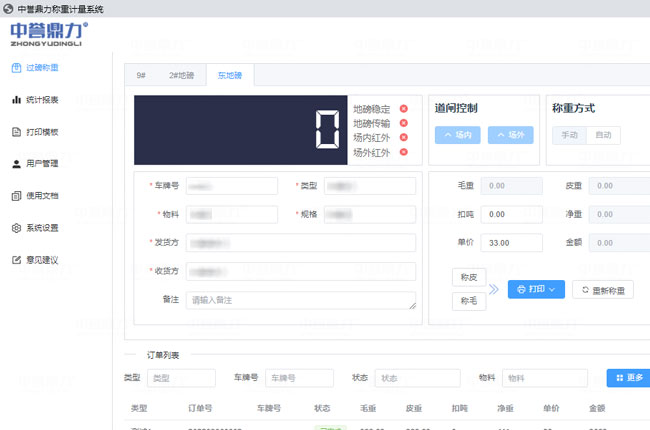
Task: Select 自动 automatic weighing mode
Action: pyautogui.click(x=604, y=135)
